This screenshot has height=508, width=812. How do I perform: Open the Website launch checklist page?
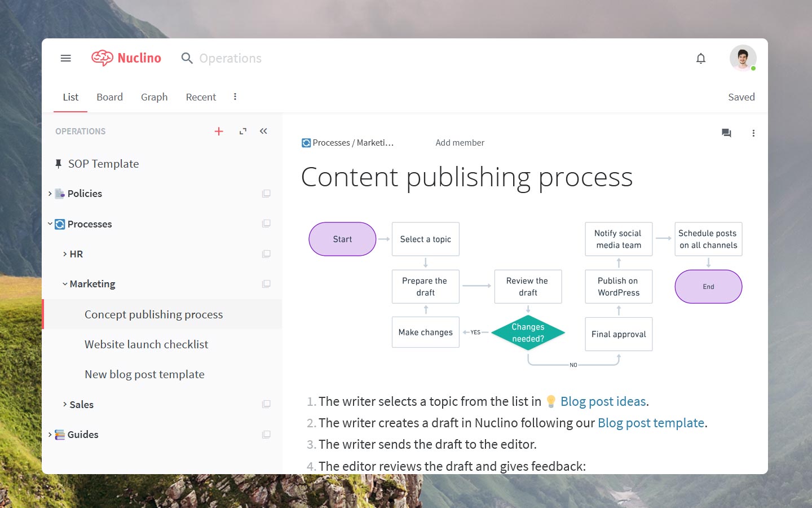[x=146, y=344]
